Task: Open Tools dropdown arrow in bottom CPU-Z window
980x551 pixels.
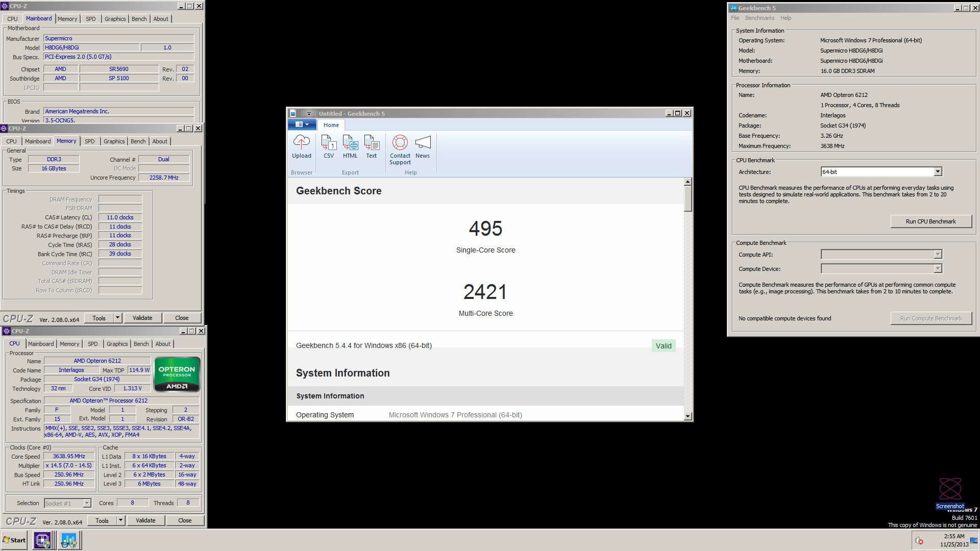Action: 121,520
